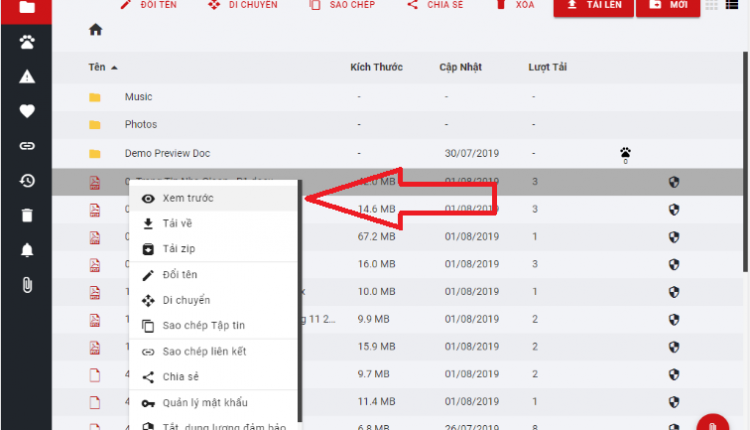
Task: Click the XÓA delete toolbar button
Action: [x=515, y=5]
